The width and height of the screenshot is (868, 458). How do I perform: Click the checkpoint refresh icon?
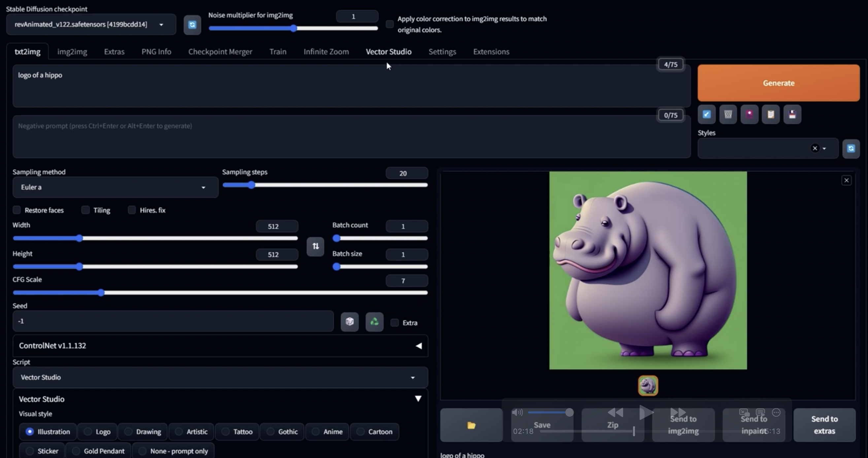(192, 25)
